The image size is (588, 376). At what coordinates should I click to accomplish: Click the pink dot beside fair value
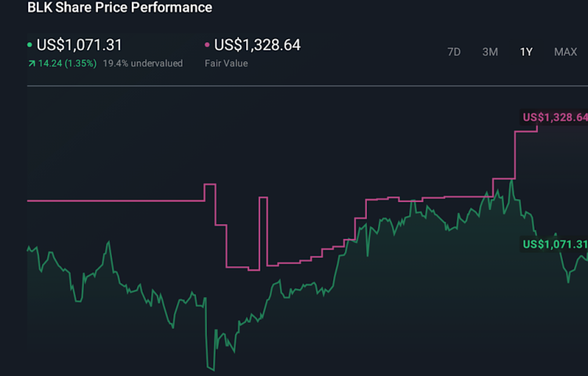click(207, 45)
